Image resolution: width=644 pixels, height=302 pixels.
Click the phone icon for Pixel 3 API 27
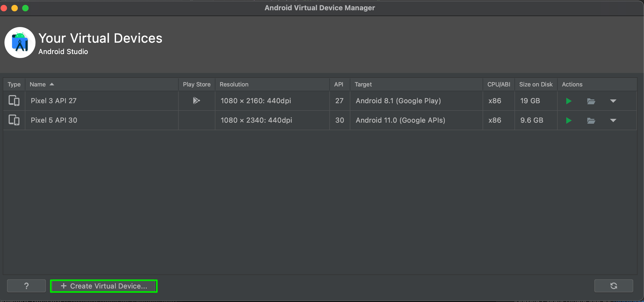[x=14, y=100]
